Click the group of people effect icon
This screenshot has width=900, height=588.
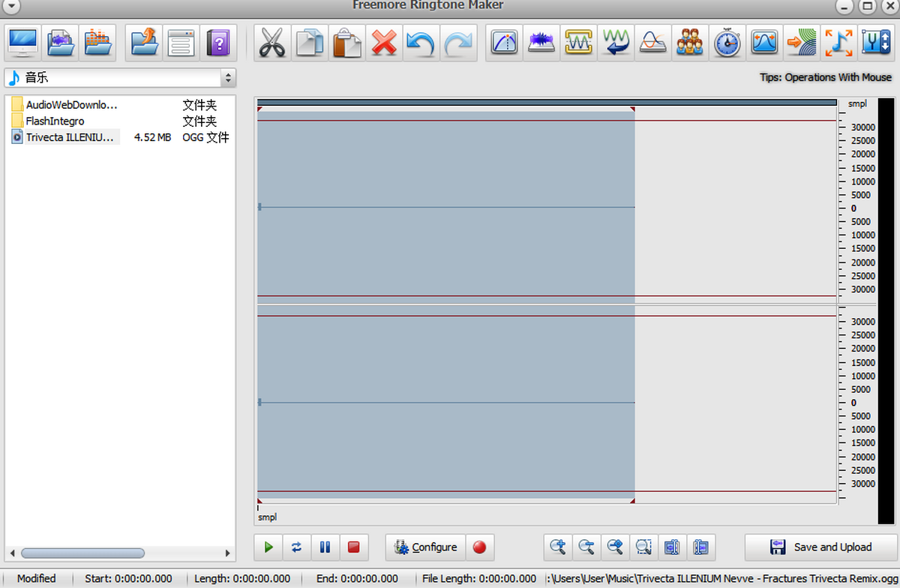tap(690, 42)
